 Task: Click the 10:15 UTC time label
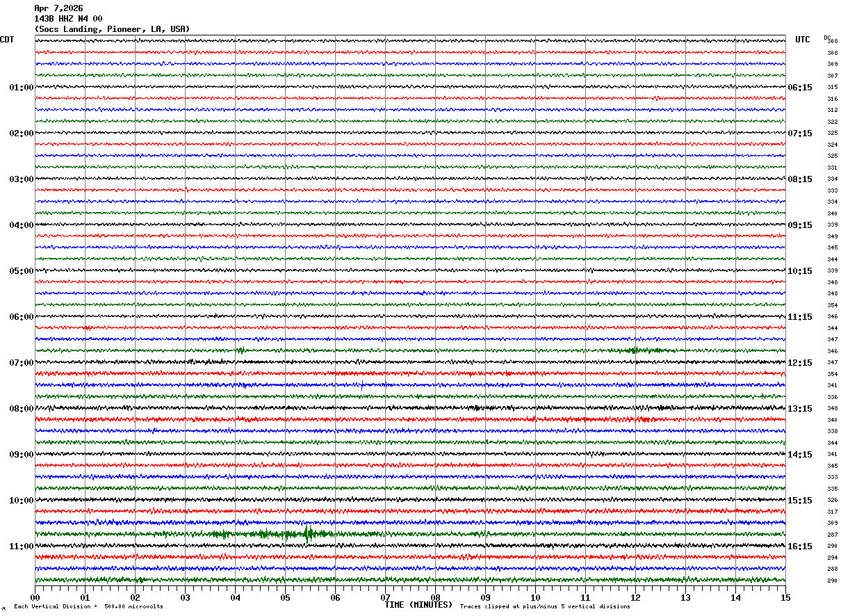800,271
